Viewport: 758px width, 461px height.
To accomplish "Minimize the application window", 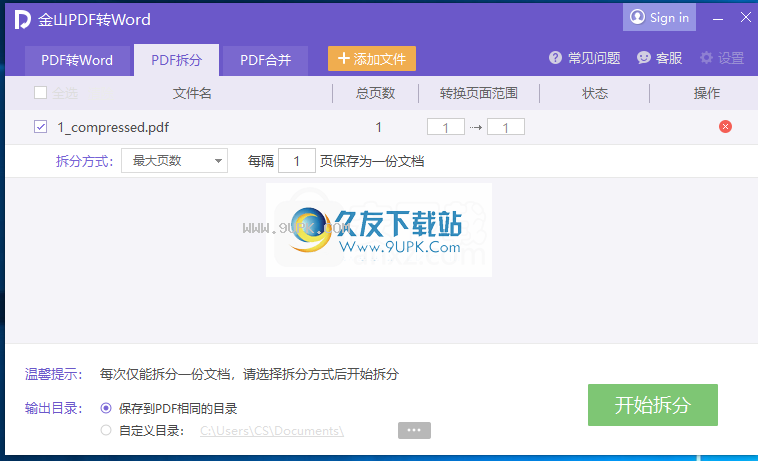I will coord(718,18).
